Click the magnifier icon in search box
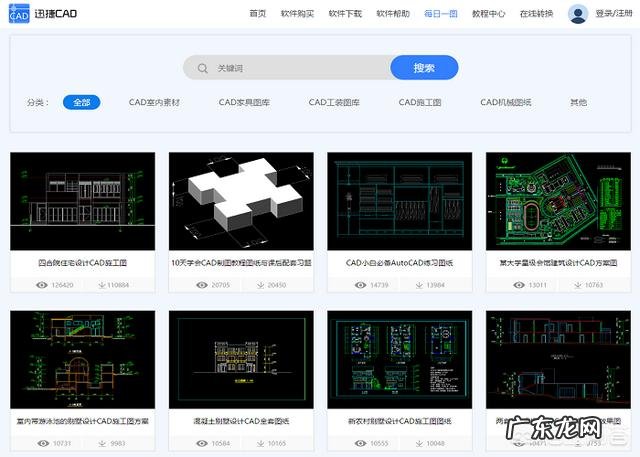This screenshot has height=457, width=640. tap(202, 68)
